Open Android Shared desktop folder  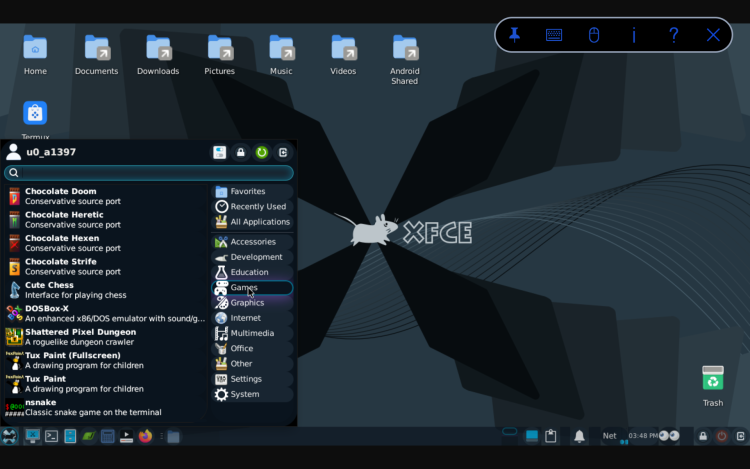point(405,60)
